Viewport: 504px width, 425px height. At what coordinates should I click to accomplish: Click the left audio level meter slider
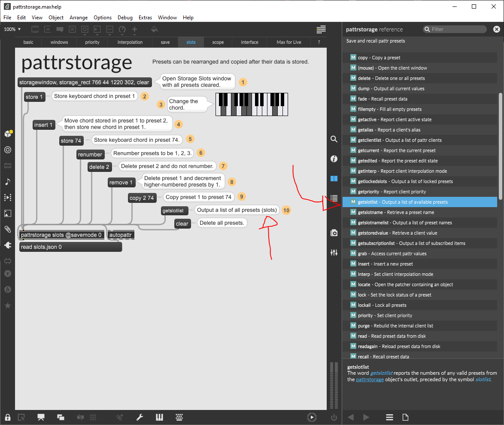pos(332,385)
